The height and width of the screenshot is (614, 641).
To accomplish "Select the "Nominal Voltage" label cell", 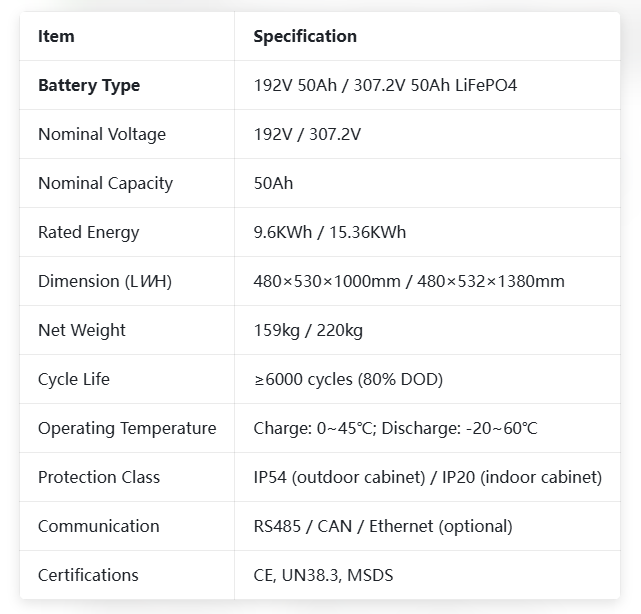I will click(102, 134).
